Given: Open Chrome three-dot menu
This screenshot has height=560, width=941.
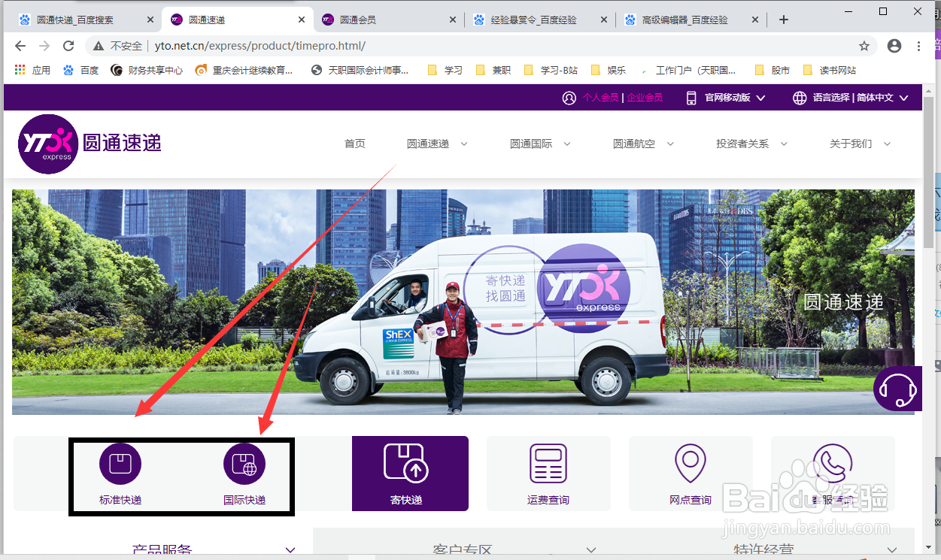Looking at the screenshot, I should [x=919, y=46].
